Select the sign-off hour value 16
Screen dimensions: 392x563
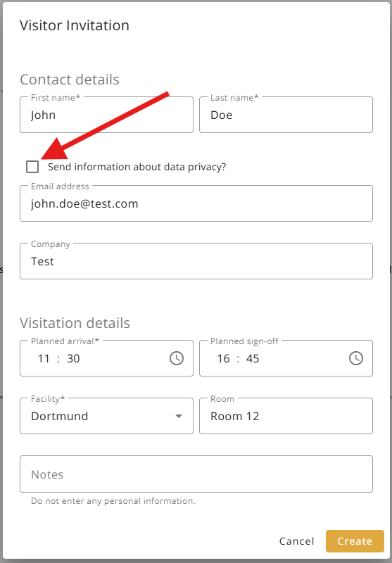coord(223,358)
